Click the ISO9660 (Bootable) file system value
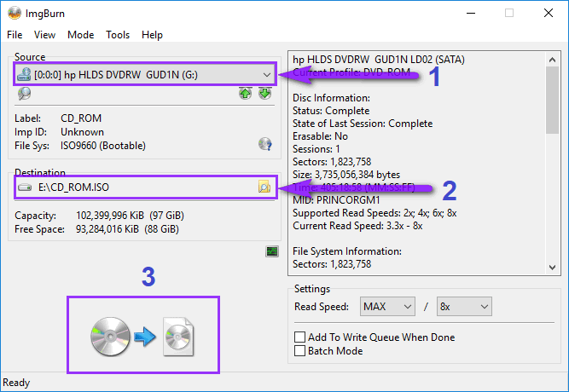Image resolution: width=569 pixels, height=392 pixels. coord(103,146)
